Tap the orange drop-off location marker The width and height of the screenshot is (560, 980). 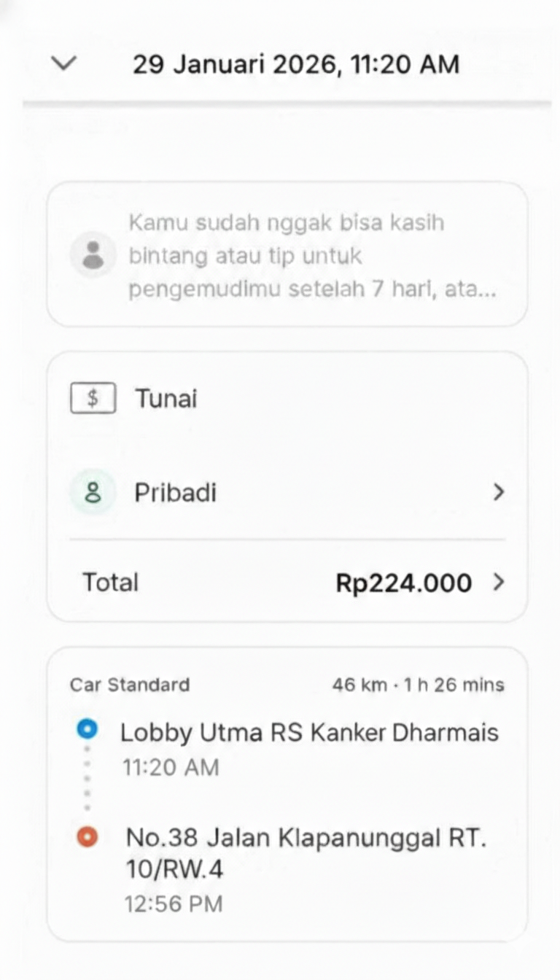87,837
